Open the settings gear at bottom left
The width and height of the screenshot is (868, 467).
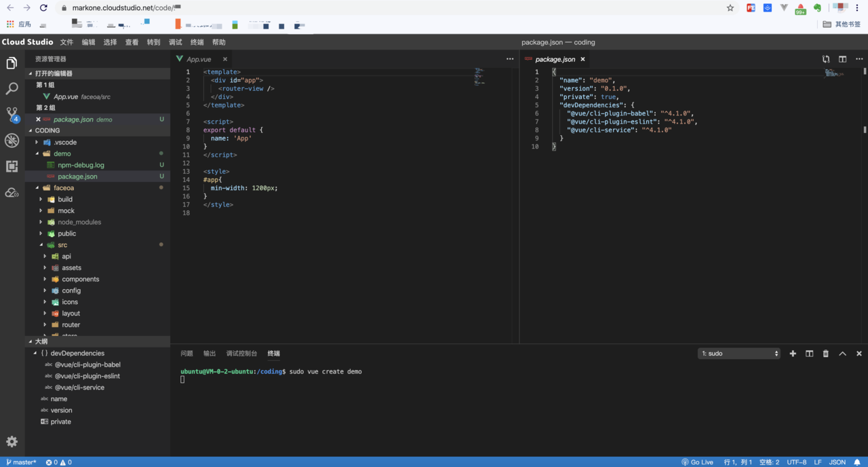[12, 441]
